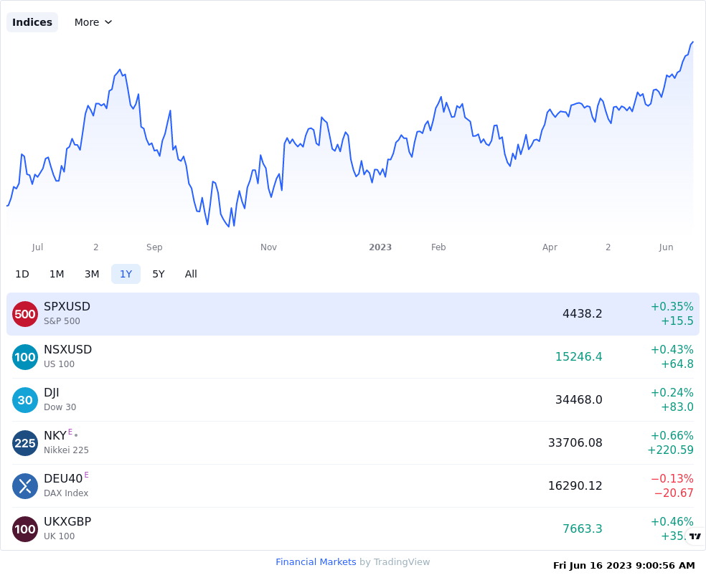
Task: Select the DJI symbol name
Action: (52, 393)
